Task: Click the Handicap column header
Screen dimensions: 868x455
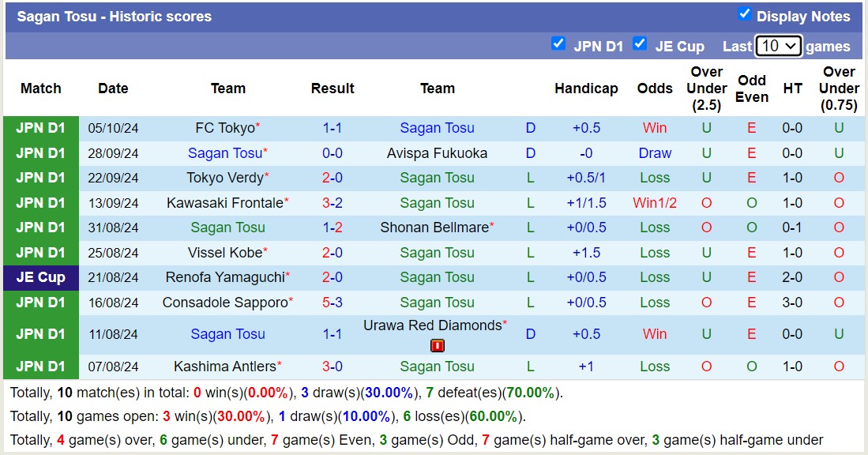Action: (x=586, y=88)
